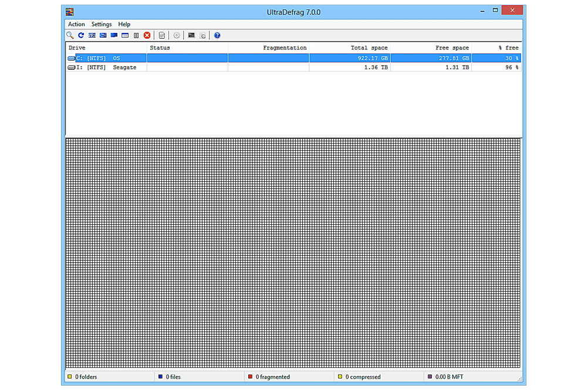Open the Help menu
Viewport: 588px width, 392px height.
(124, 25)
